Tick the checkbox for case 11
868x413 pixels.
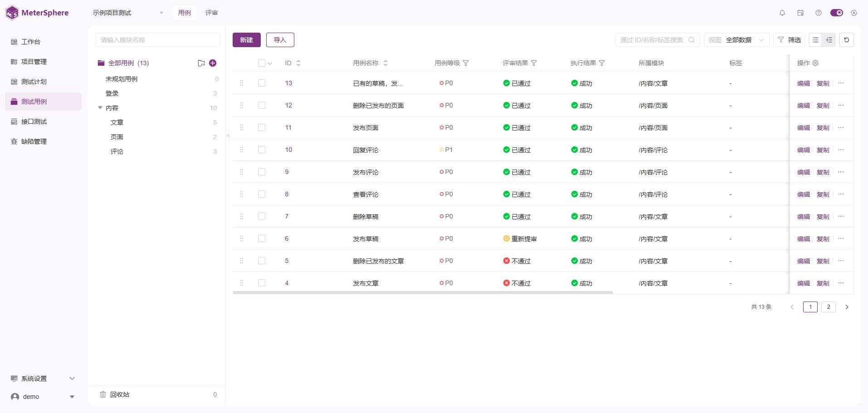click(262, 127)
